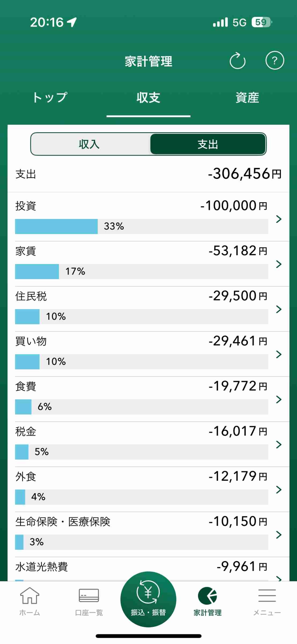Switch to the トップ tab
The height and width of the screenshot is (644, 297).
coord(50,97)
